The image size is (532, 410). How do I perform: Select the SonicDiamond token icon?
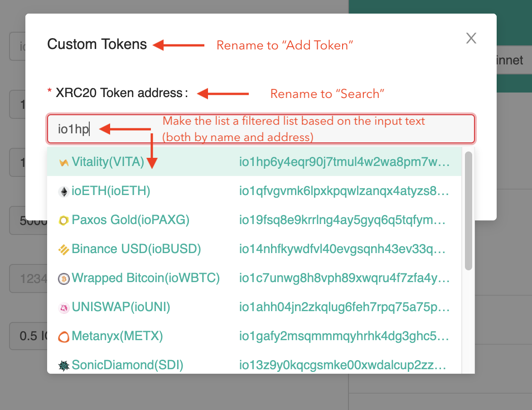(x=64, y=365)
